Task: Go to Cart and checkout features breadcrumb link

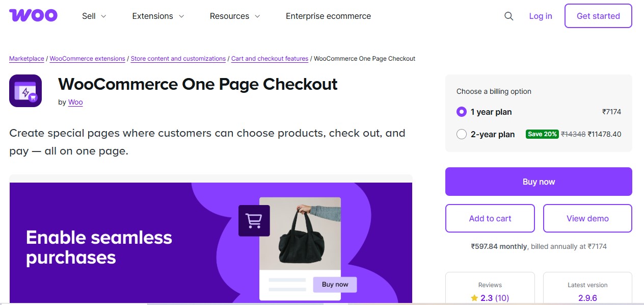Action: 270,58
